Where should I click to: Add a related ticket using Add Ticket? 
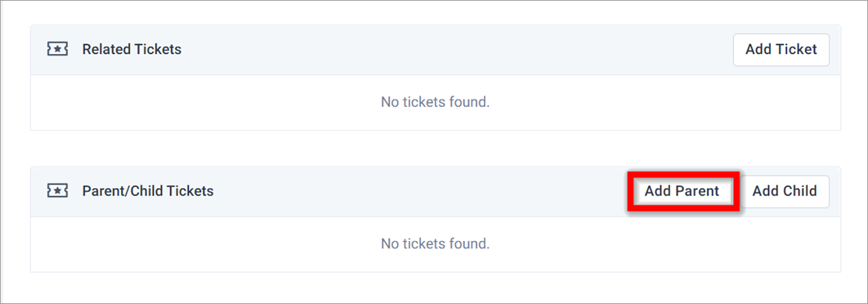click(x=781, y=49)
